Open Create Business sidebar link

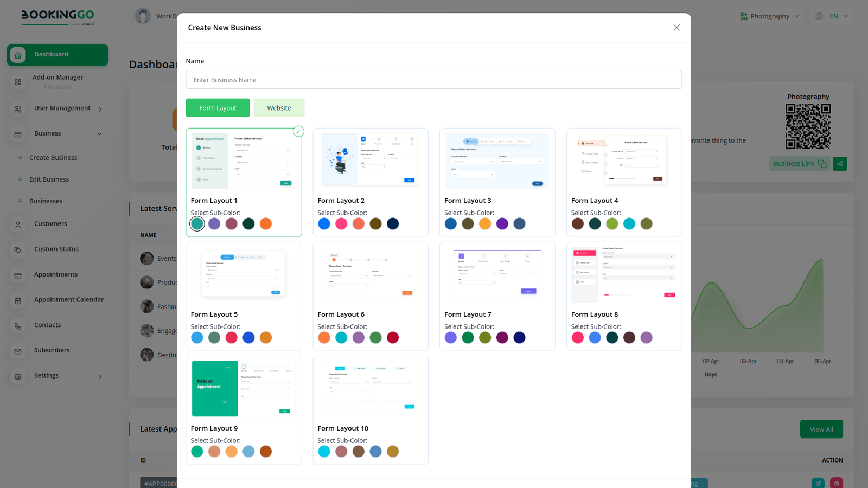click(x=53, y=158)
